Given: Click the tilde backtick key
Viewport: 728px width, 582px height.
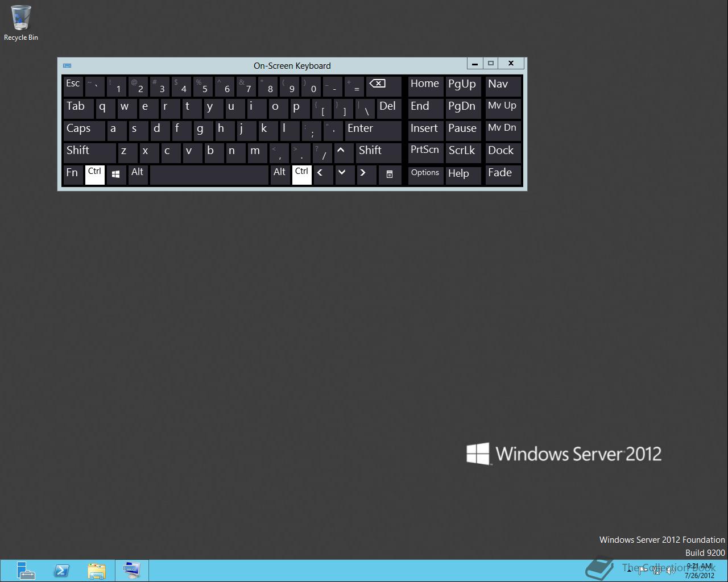Looking at the screenshot, I should 94,86.
